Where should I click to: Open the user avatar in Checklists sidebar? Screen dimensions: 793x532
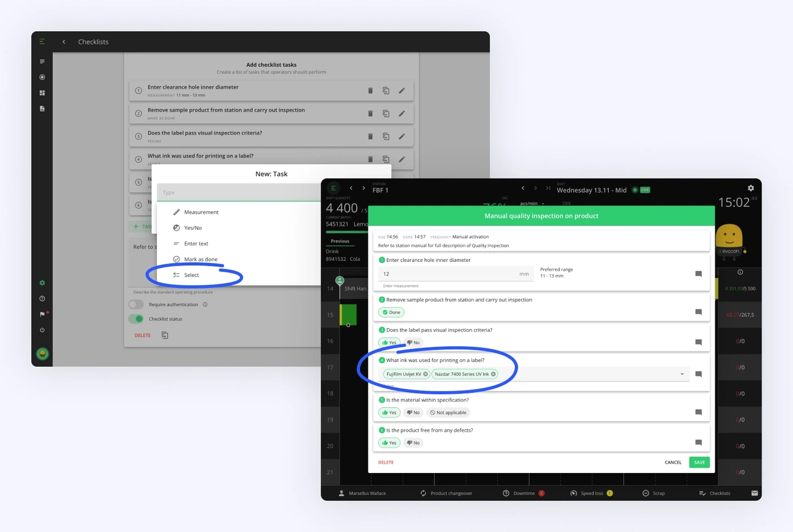(x=42, y=354)
